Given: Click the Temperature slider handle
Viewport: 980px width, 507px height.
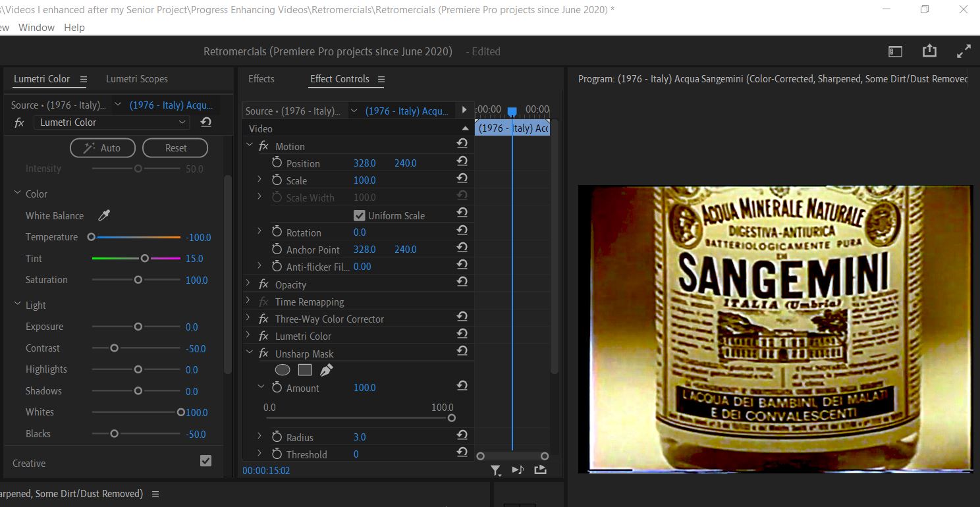Looking at the screenshot, I should click(x=92, y=237).
